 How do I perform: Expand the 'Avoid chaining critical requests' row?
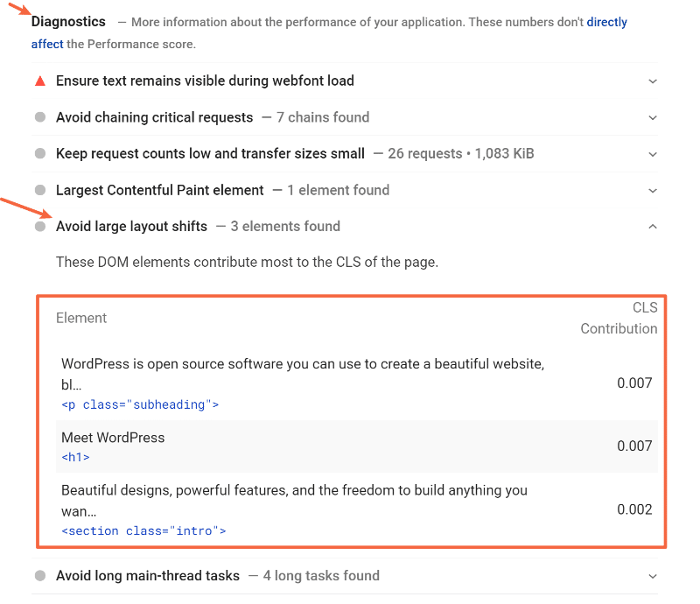pyautogui.click(x=653, y=116)
